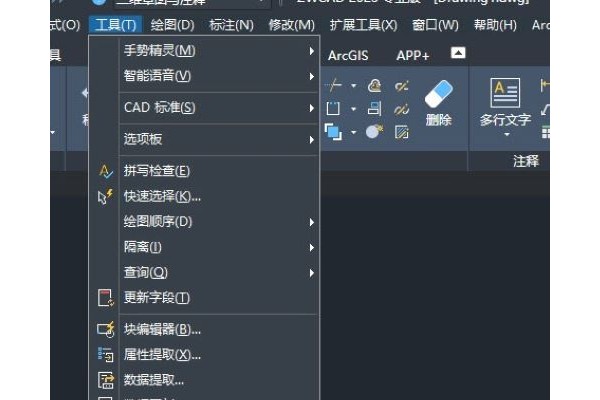Open the dropdown arrow next to draw order icon
This screenshot has height=400, width=600.
click(x=354, y=132)
